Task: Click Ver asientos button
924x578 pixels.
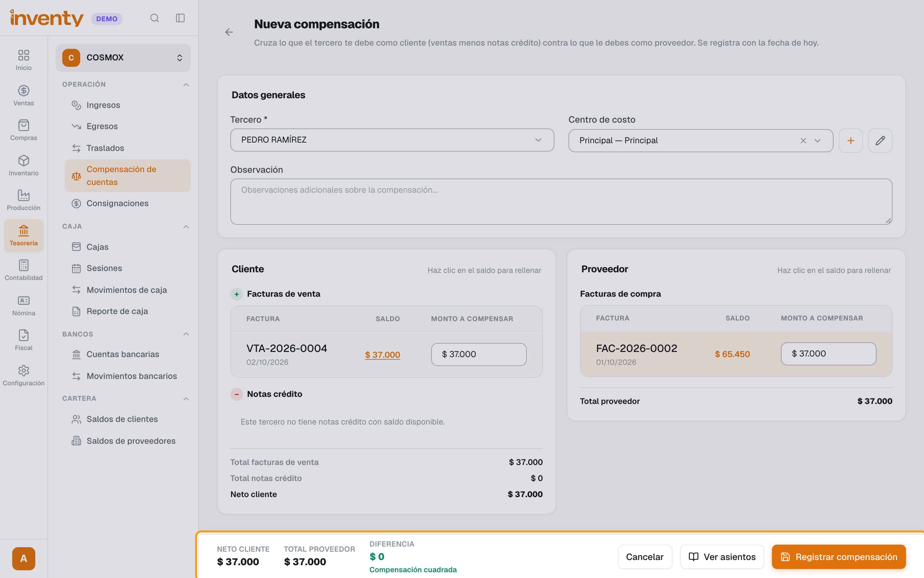Action: (x=722, y=556)
